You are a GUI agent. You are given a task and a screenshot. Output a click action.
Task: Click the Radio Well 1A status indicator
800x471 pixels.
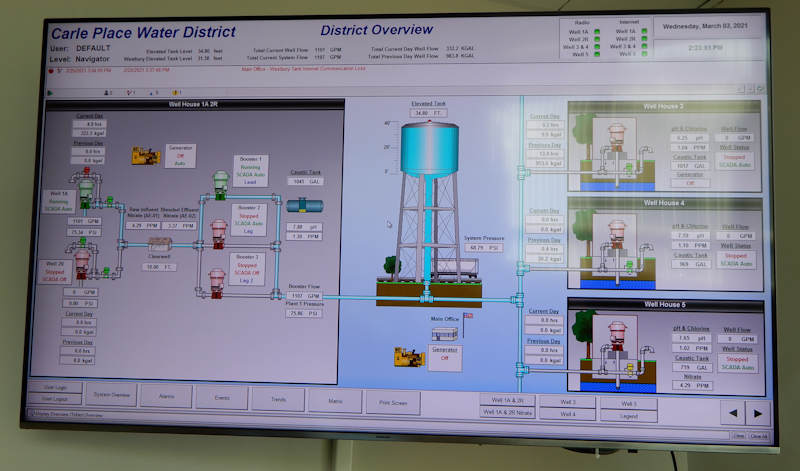(x=597, y=32)
